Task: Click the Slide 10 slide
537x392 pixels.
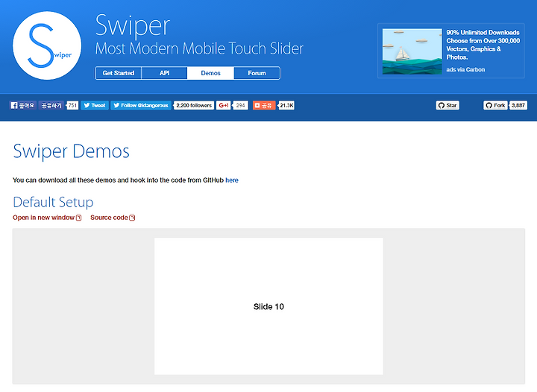Action: [x=268, y=306]
